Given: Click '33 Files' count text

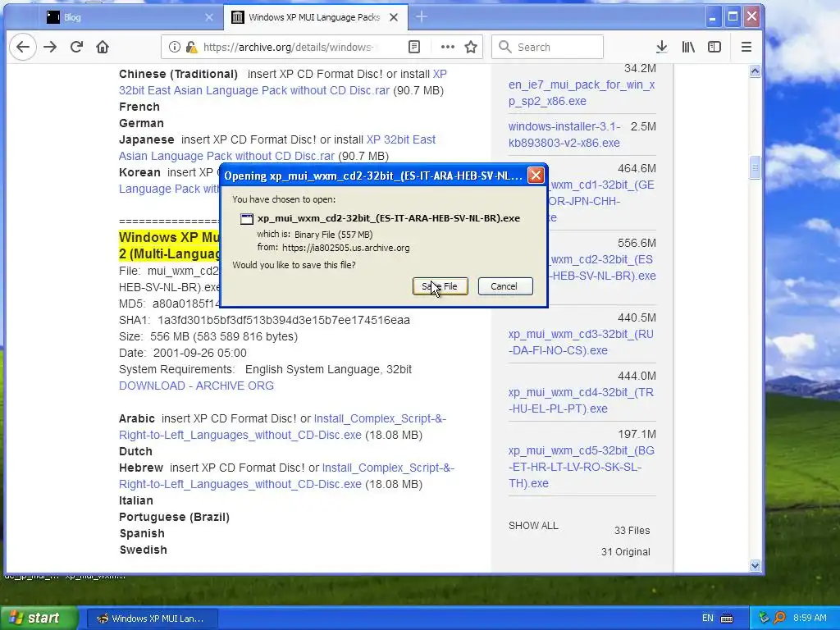Looking at the screenshot, I should (632, 531).
